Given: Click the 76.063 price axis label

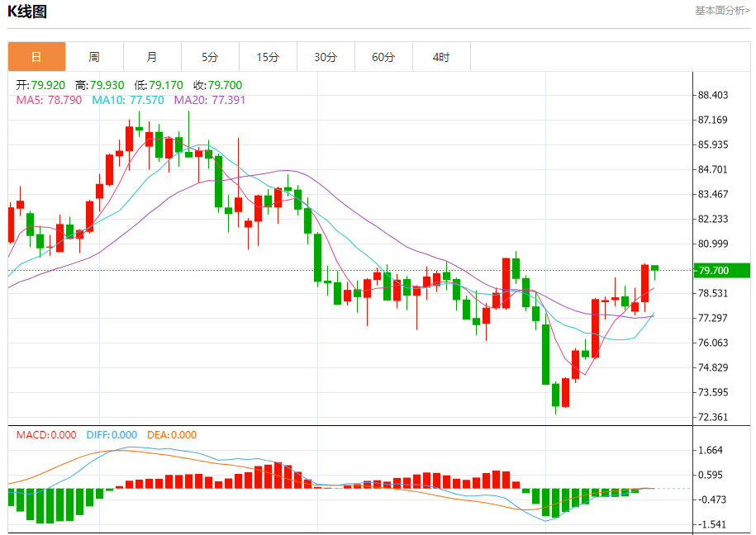Looking at the screenshot, I should tap(713, 343).
